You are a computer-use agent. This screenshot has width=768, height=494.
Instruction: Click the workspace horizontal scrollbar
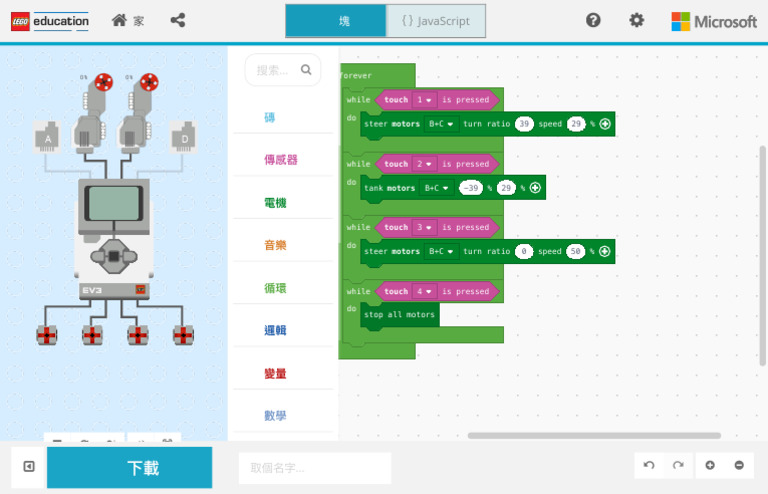(594, 435)
